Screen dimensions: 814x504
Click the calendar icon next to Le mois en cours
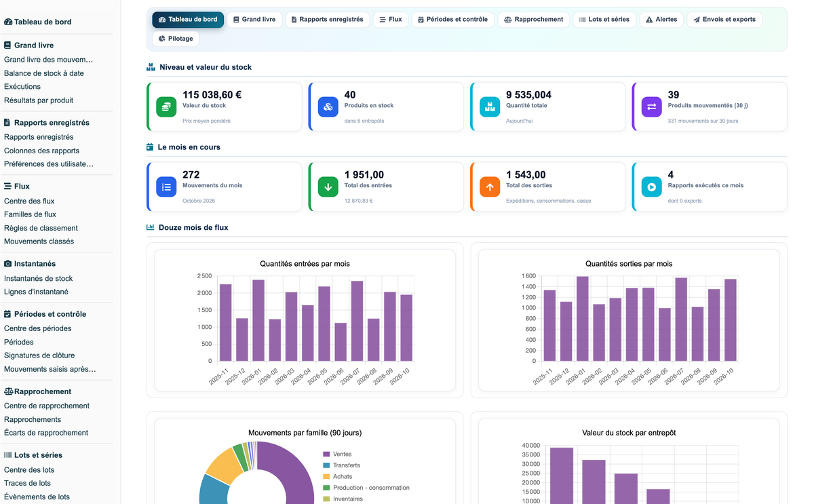(150, 147)
